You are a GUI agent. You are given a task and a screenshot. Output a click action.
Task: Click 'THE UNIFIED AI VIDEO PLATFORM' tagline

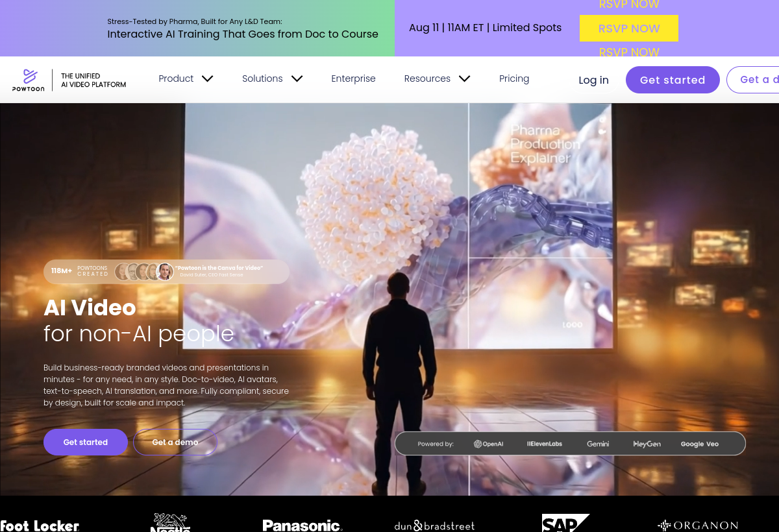[x=93, y=80]
